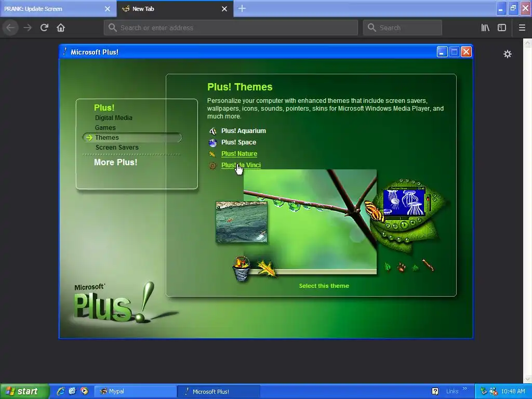
Task: Click the Windows start button
Action: pos(24,391)
